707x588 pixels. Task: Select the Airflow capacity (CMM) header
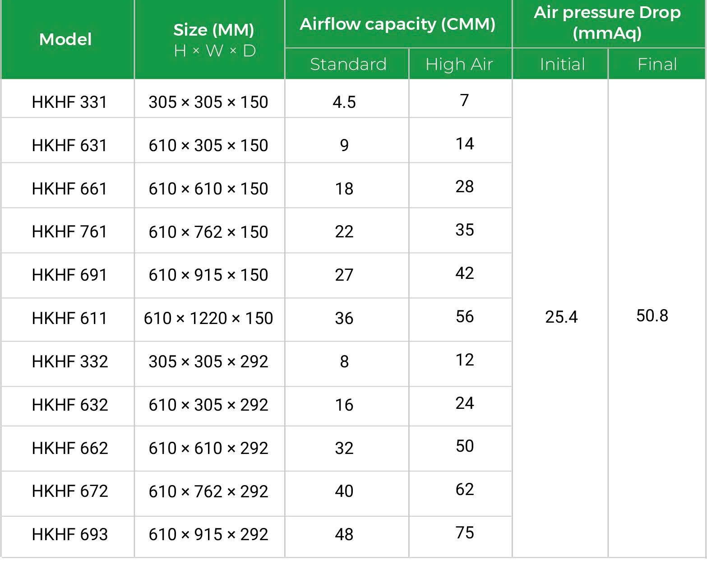click(397, 24)
